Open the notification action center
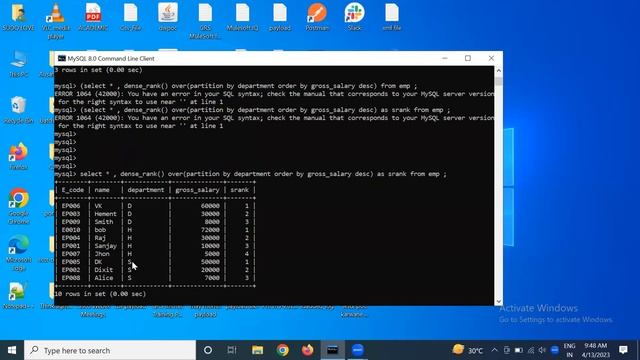 point(623,350)
